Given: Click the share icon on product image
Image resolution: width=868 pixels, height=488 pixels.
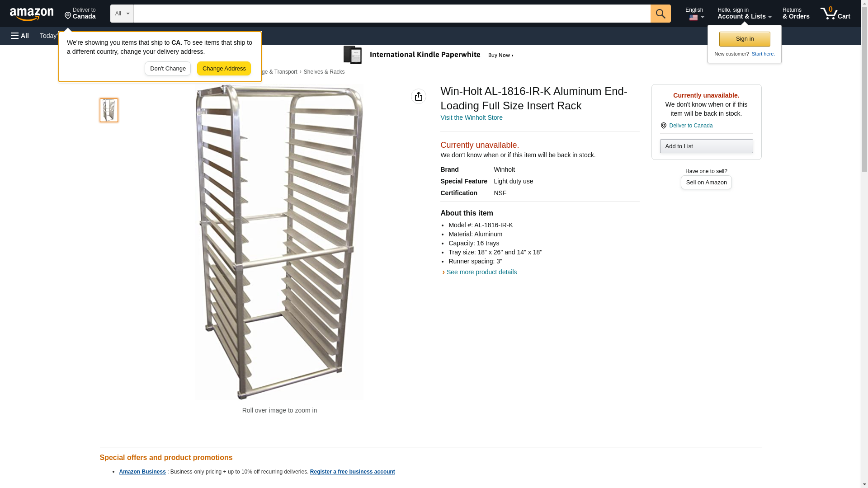Looking at the screenshot, I should tap(418, 96).
